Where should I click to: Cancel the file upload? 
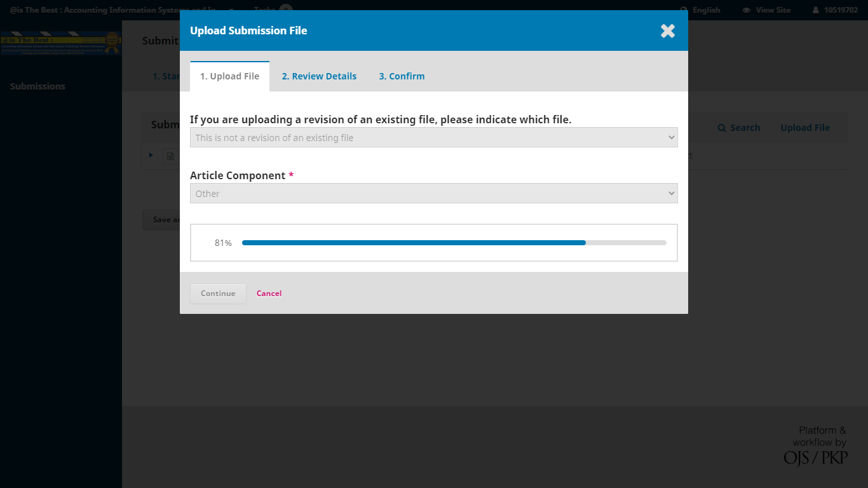[269, 294]
